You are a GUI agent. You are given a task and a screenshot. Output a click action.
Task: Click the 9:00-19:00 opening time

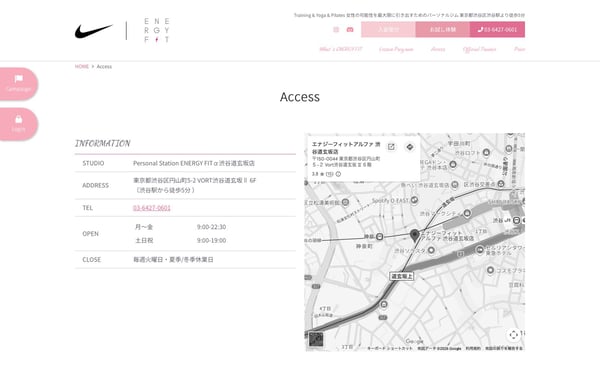coord(211,240)
